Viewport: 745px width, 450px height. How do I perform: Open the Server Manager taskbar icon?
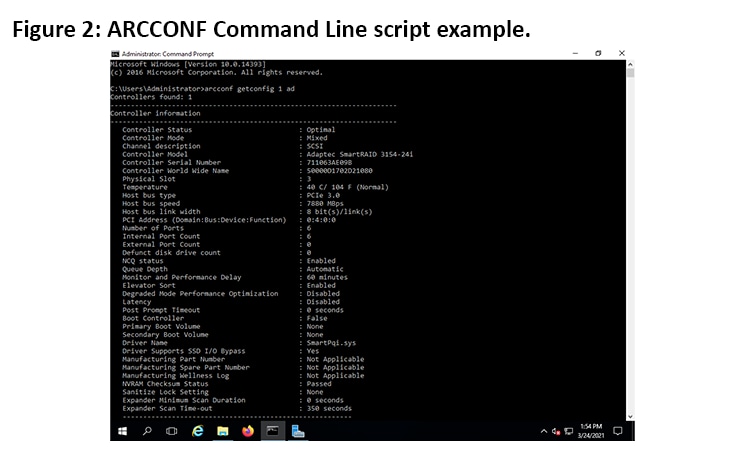[x=298, y=431]
